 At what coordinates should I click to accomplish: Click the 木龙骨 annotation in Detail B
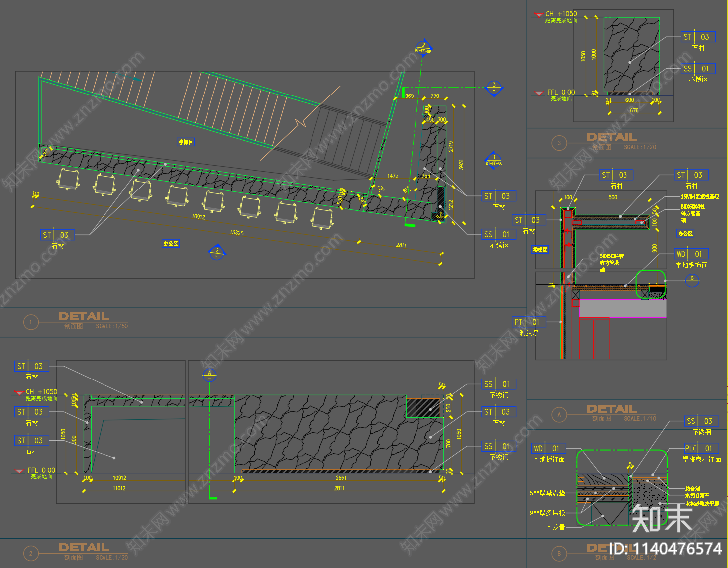click(x=555, y=527)
